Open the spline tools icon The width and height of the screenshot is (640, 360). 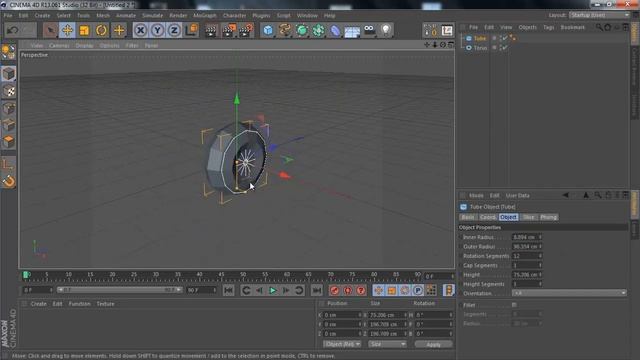point(285,30)
